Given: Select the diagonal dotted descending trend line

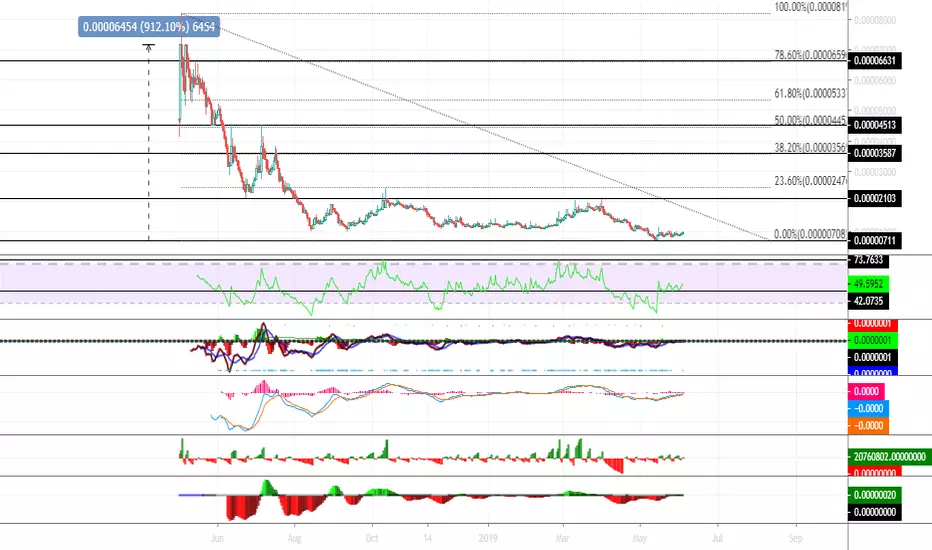Looking at the screenshot, I should point(474,127).
